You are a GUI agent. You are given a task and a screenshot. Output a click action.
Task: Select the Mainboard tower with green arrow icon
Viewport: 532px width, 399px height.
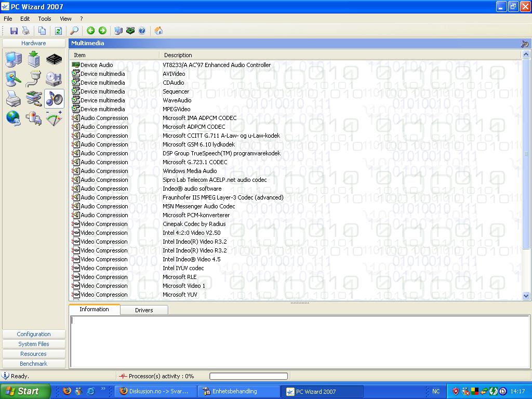34,59
